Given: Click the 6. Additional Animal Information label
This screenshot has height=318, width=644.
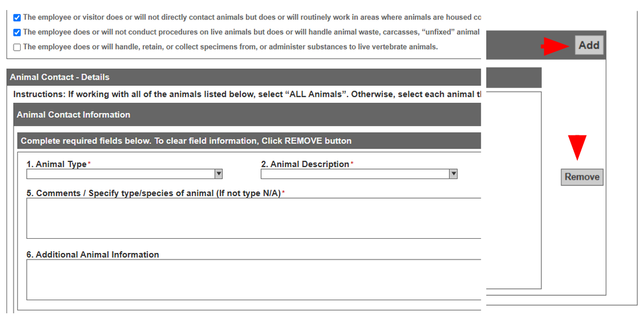Looking at the screenshot, I should [93, 255].
